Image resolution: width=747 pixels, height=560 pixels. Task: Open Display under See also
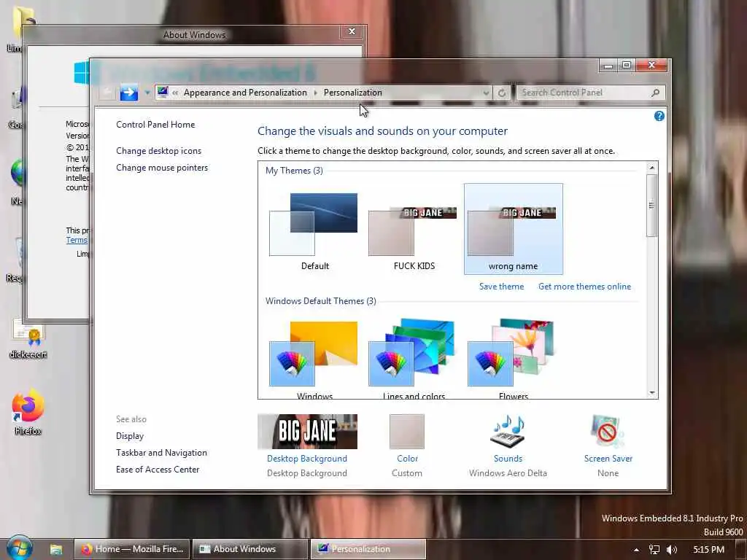(130, 436)
